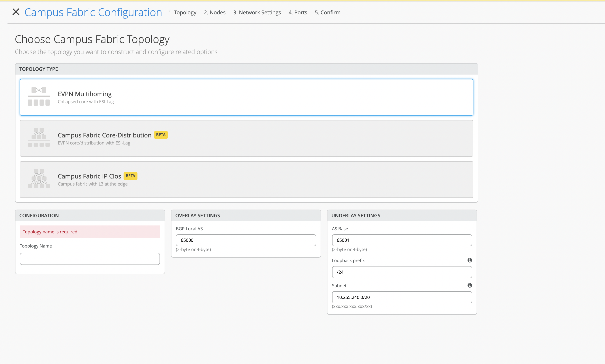Focus the AS Base input
The height and width of the screenshot is (364, 605).
click(402, 240)
